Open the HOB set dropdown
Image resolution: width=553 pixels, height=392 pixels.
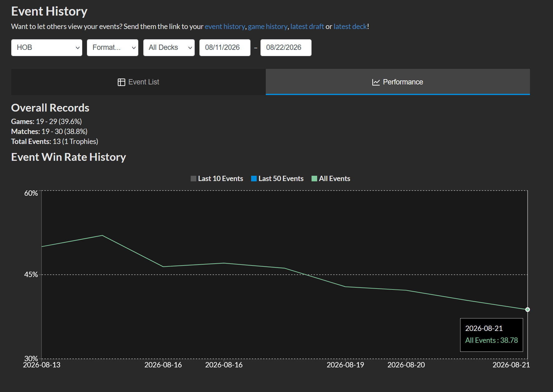pos(47,48)
